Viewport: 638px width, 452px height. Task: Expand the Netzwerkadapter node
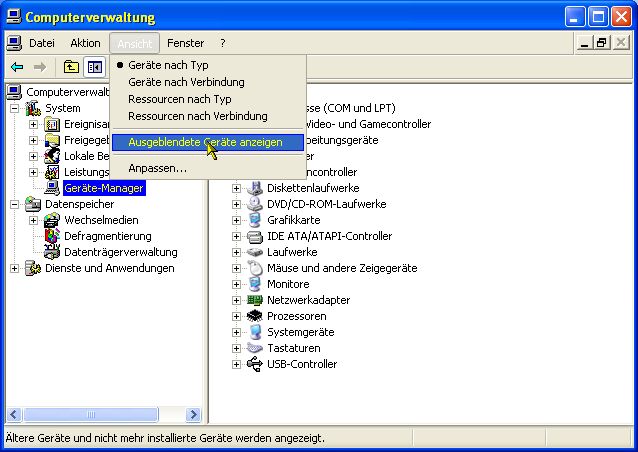point(236,300)
